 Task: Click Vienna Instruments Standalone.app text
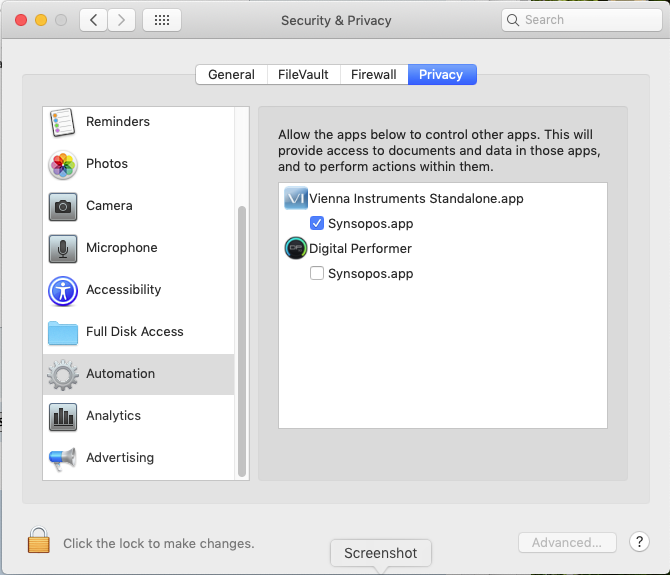pyautogui.click(x=416, y=199)
